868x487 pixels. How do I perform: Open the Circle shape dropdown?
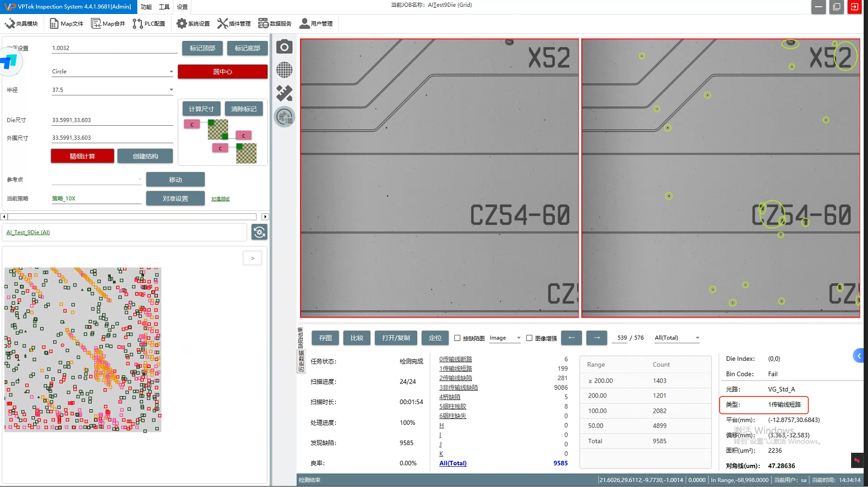112,71
